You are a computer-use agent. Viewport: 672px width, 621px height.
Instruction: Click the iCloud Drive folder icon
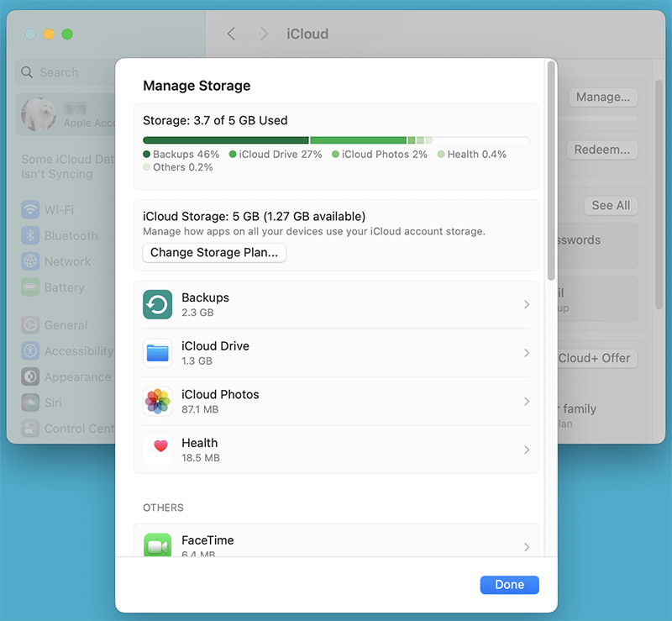point(159,353)
